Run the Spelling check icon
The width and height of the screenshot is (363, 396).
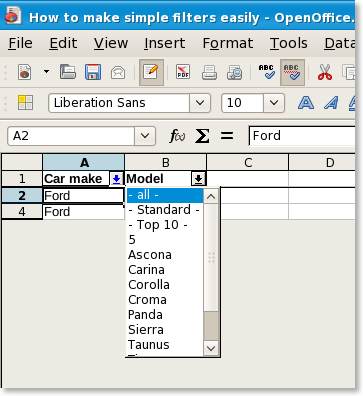pyautogui.click(x=267, y=72)
